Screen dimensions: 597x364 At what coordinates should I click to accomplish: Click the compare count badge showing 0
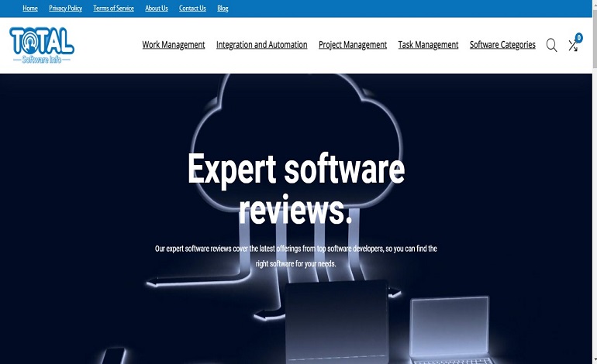578,37
